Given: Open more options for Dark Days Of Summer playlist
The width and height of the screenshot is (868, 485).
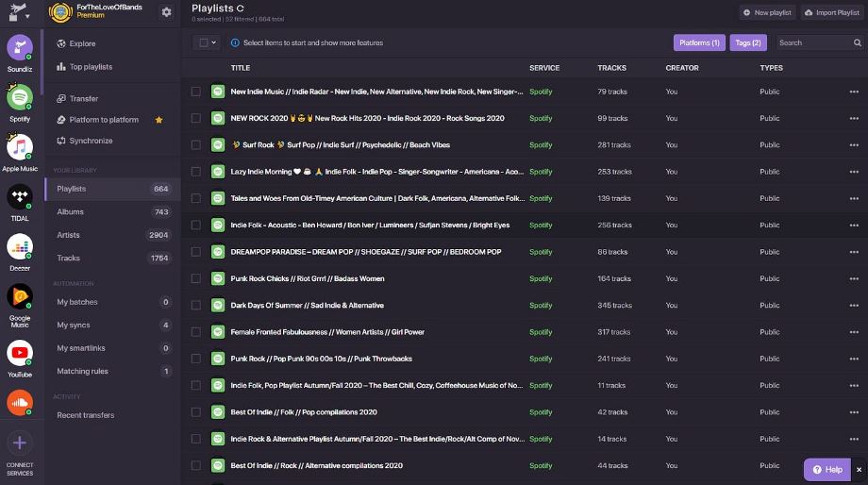Looking at the screenshot, I should (854, 306).
